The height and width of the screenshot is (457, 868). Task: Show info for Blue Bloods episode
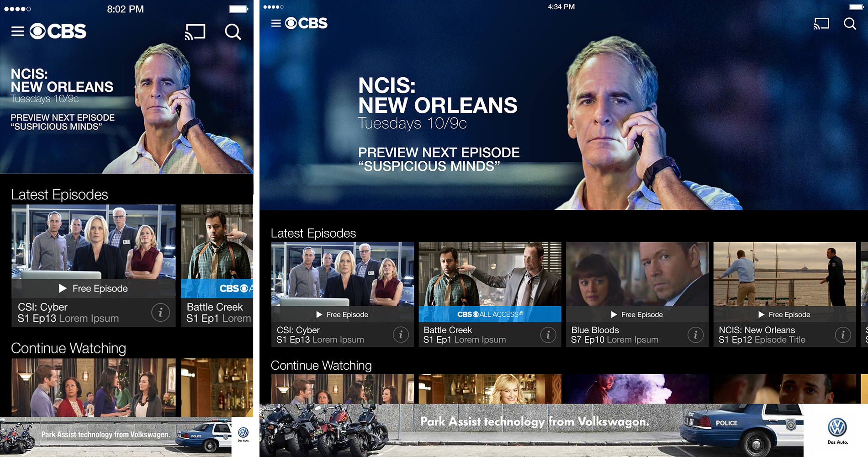[x=695, y=335]
